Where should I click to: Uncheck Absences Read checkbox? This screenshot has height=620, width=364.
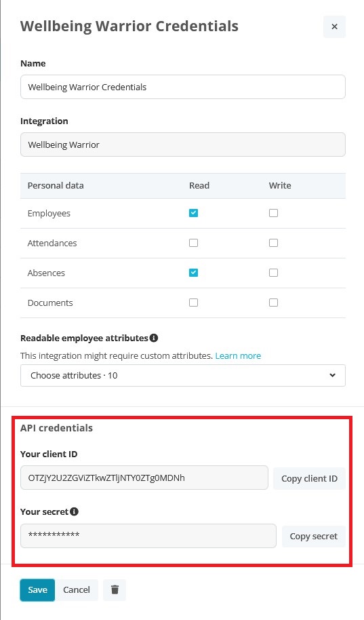pyautogui.click(x=193, y=273)
